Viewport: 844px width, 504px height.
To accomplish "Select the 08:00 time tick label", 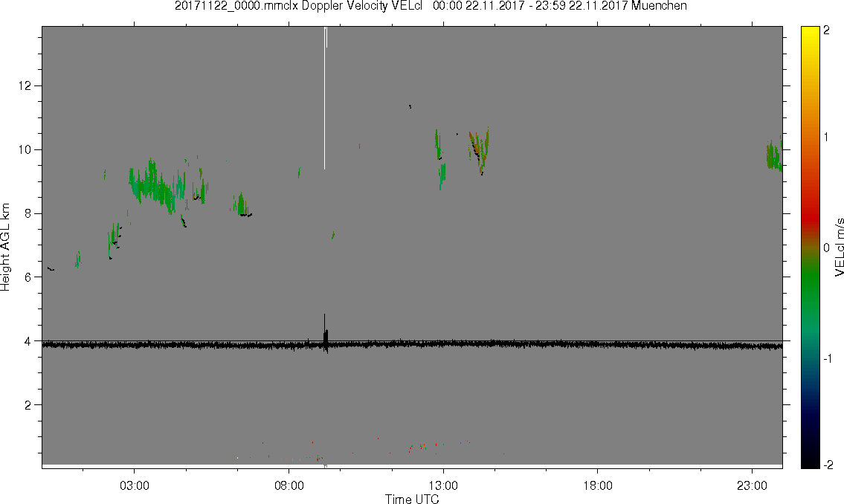I will pyautogui.click(x=289, y=485).
